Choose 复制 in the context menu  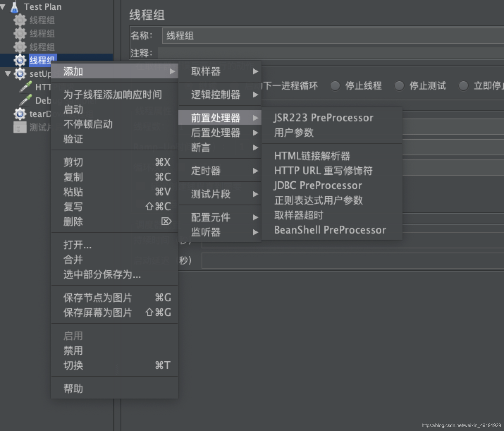[115, 177]
